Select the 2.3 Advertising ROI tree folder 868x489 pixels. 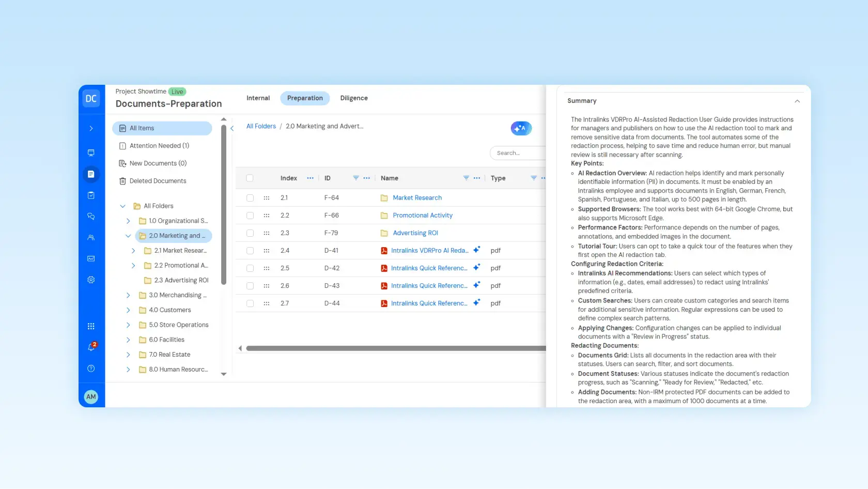(x=176, y=281)
